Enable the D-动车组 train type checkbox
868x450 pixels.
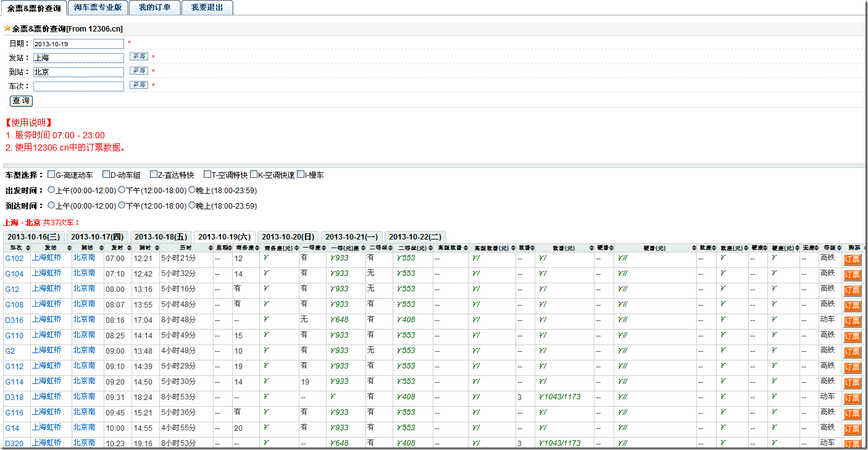[x=106, y=175]
